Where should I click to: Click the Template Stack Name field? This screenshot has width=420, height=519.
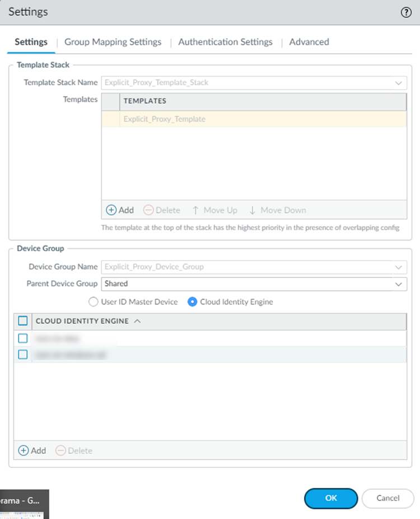click(x=254, y=83)
